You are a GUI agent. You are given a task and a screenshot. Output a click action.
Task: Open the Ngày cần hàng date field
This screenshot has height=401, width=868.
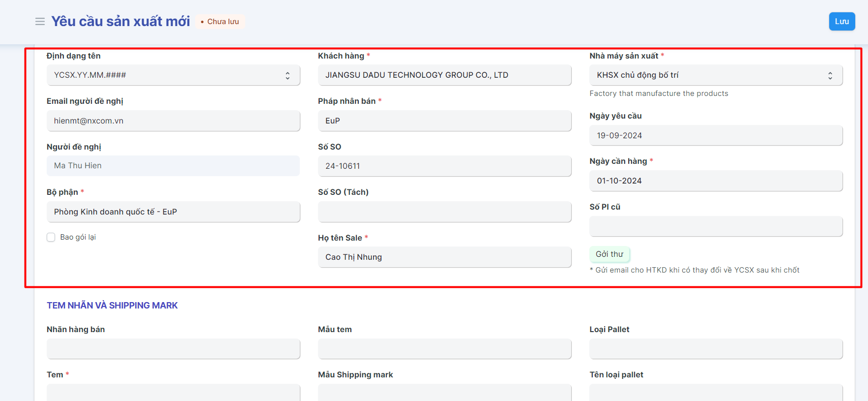[716, 181]
